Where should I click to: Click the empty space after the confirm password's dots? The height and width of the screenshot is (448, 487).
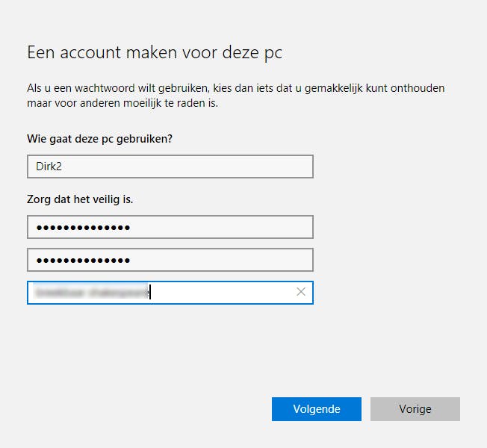point(224,260)
